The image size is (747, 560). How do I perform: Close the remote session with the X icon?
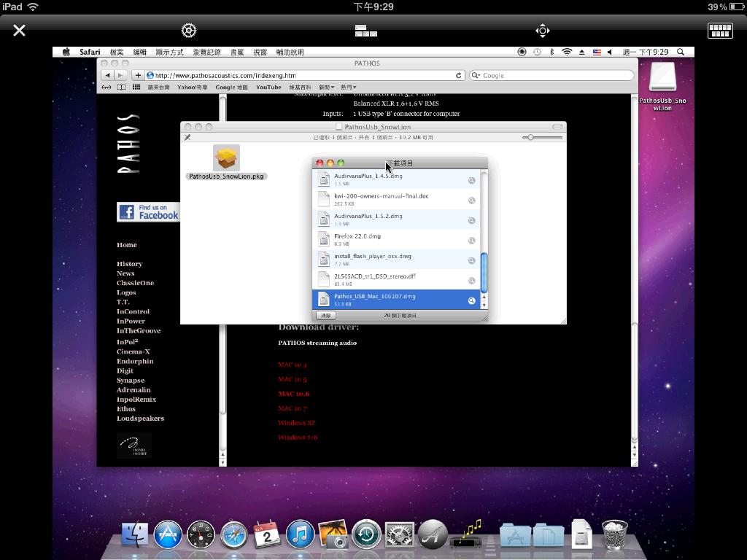pyautogui.click(x=19, y=31)
